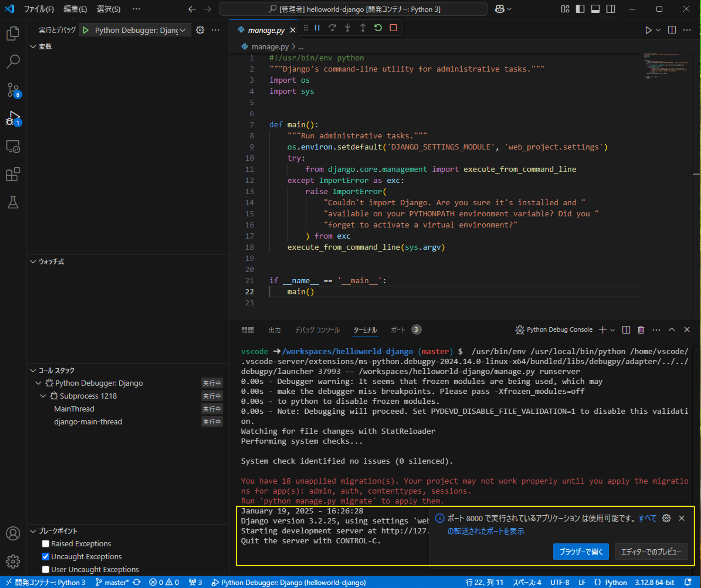Enable Raised Exceptions breakpoint

point(46,544)
